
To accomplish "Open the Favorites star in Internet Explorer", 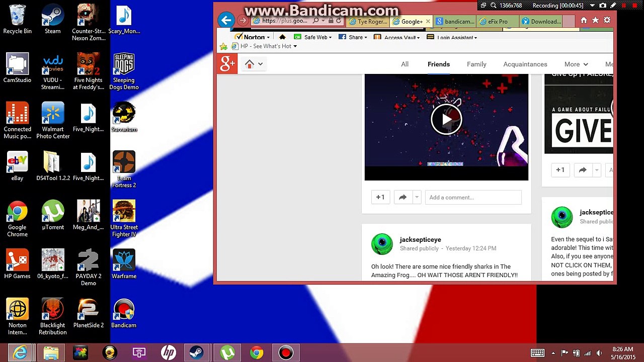I will [595, 20].
